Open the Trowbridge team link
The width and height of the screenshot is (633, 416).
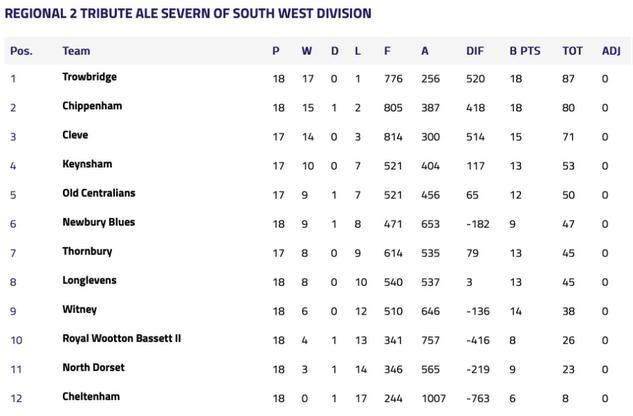point(89,77)
